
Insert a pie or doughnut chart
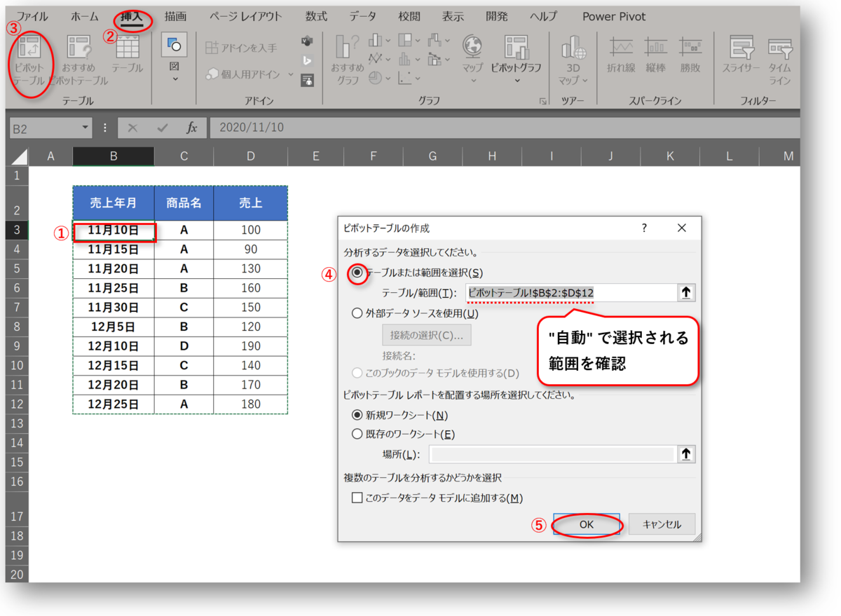[x=376, y=78]
